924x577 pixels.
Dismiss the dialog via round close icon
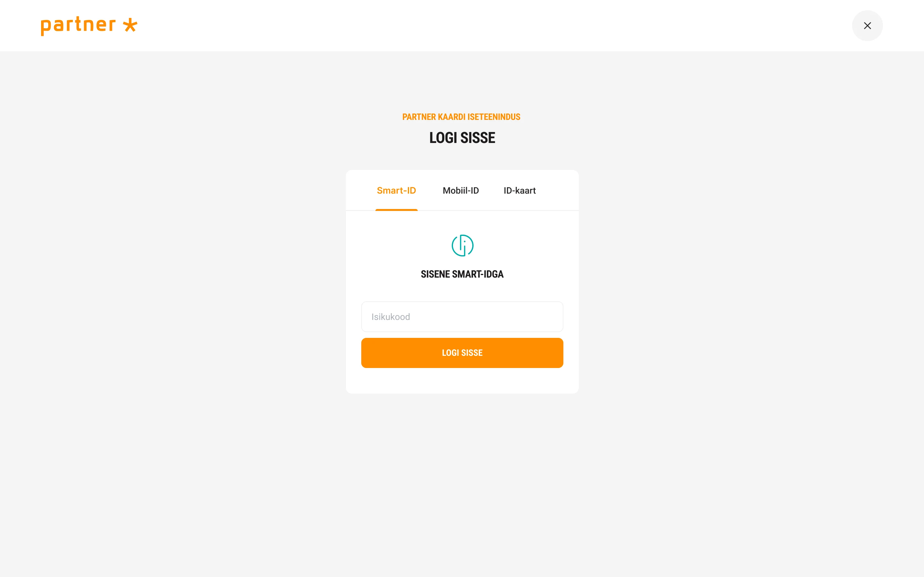pyautogui.click(x=867, y=26)
